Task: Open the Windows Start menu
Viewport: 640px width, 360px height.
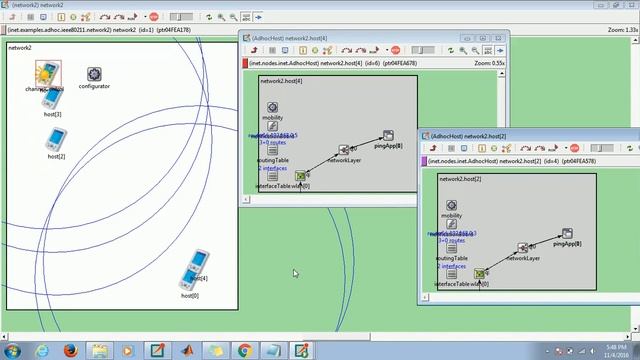Action: coord(11,351)
